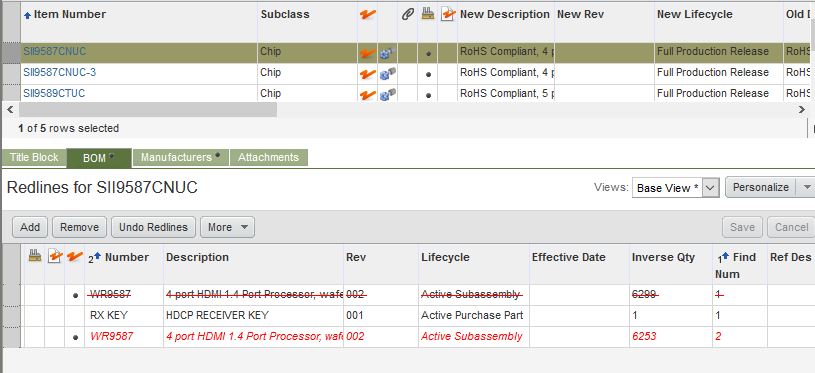Screen dimensions: 815x373
Task: Switch to the Attachments tab
Action: click(x=268, y=157)
